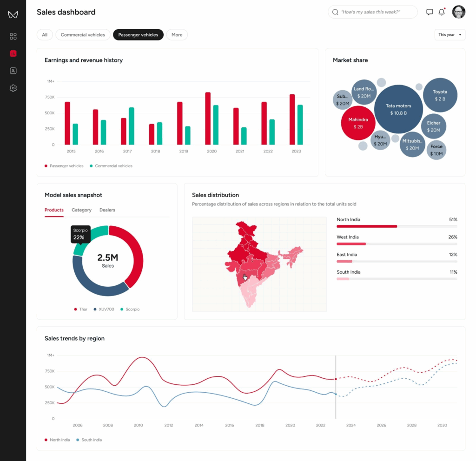The image size is (476, 461).
Task: Switch to the Products tab
Action: [x=54, y=210]
